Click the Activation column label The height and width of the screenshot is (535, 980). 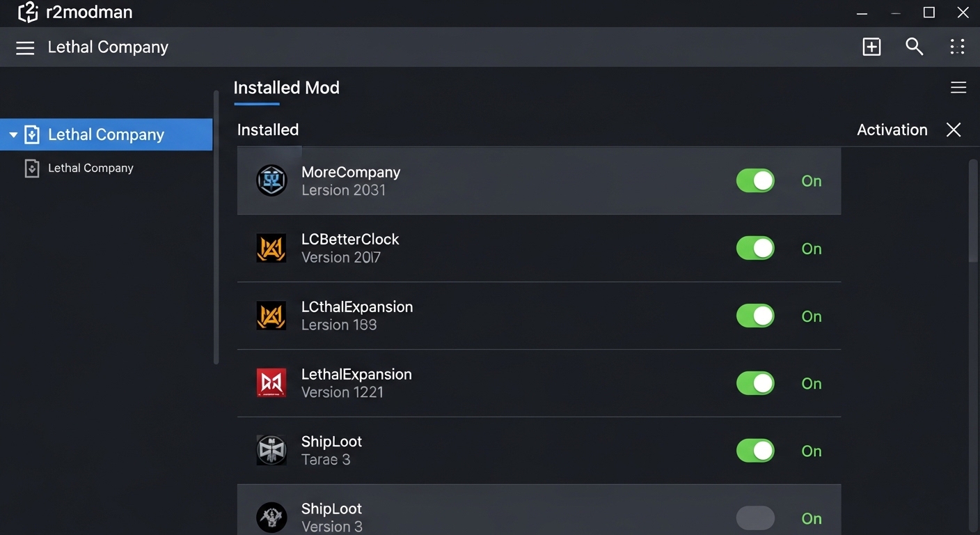point(892,130)
